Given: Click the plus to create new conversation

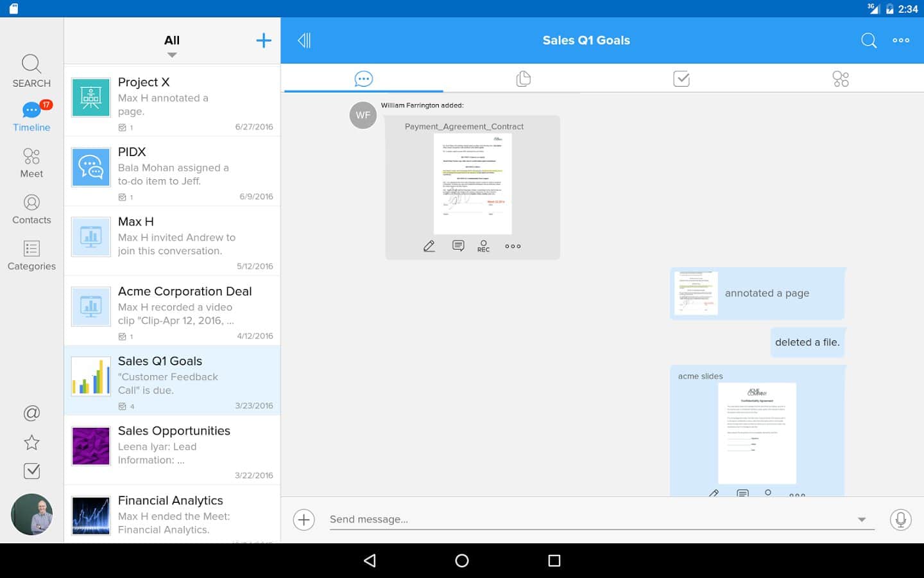Looking at the screenshot, I should 264,40.
